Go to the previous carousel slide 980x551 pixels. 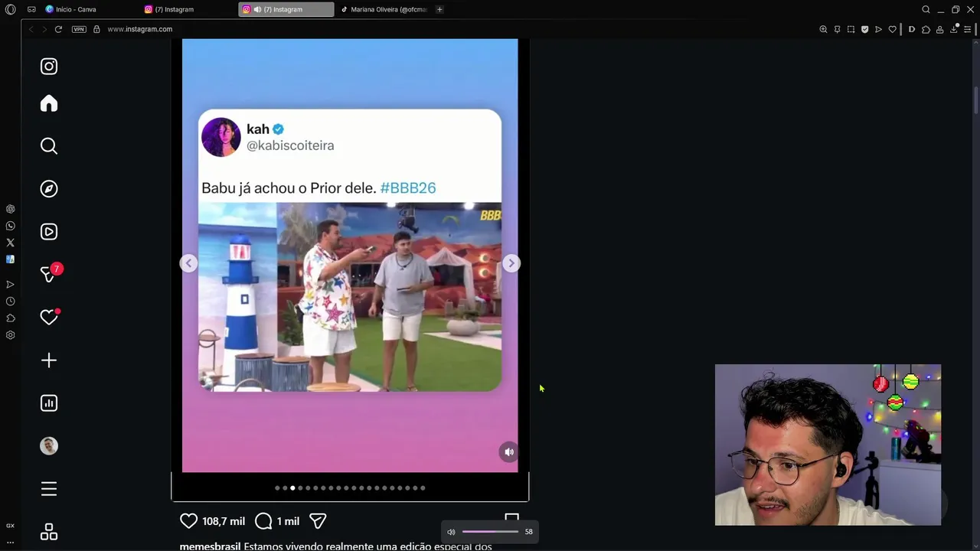point(188,263)
